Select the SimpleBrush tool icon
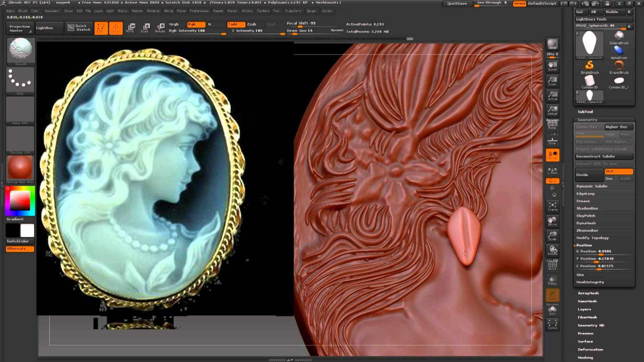Viewport: 644px width, 362px height. [x=589, y=67]
